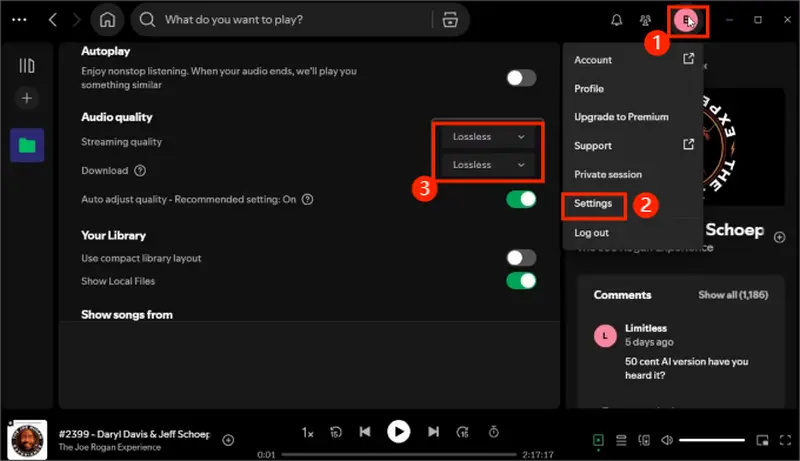The height and width of the screenshot is (461, 800).
Task: Play the current episode
Action: pos(398,432)
